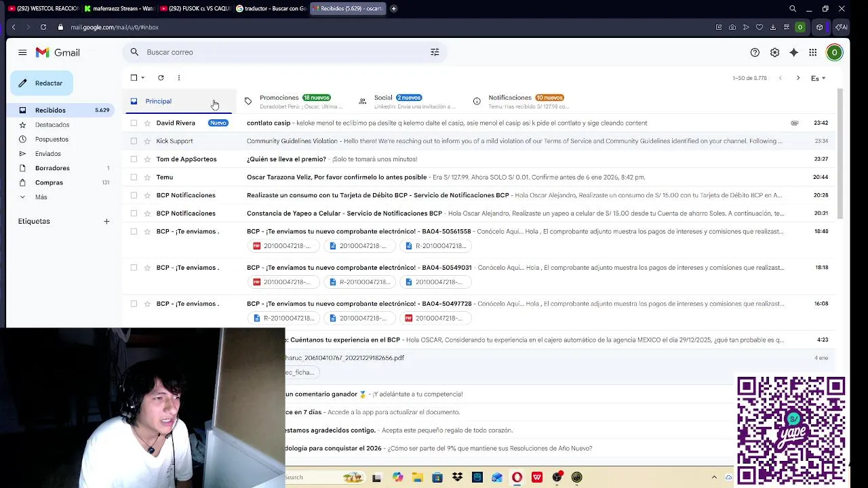Add page to Opera bookmarks heart
Screen dimensions: 868x488
(x=759, y=27)
